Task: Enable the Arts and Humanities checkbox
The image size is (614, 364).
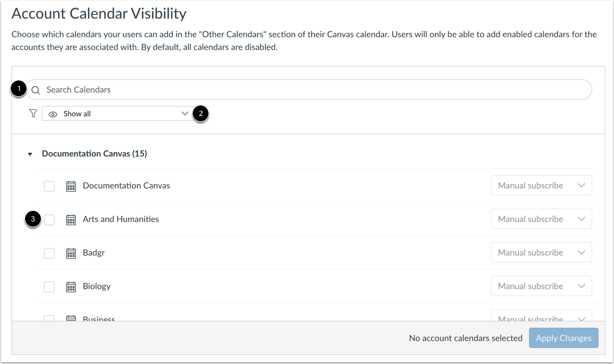Action: [49, 219]
